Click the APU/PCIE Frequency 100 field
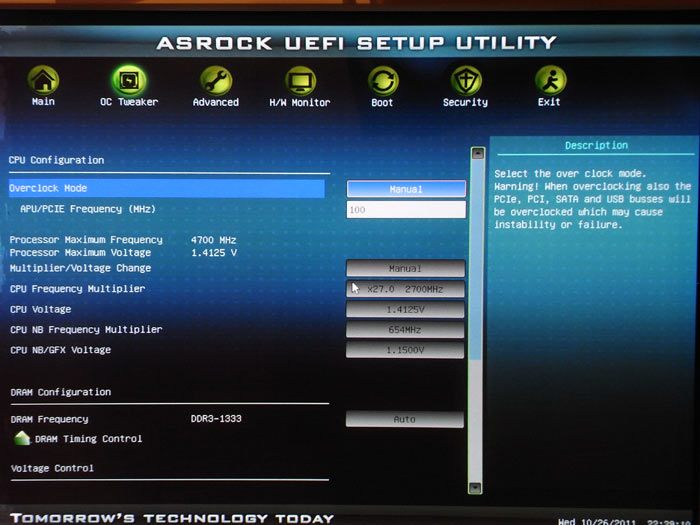Viewport: 700px width, 525px height. click(x=406, y=209)
